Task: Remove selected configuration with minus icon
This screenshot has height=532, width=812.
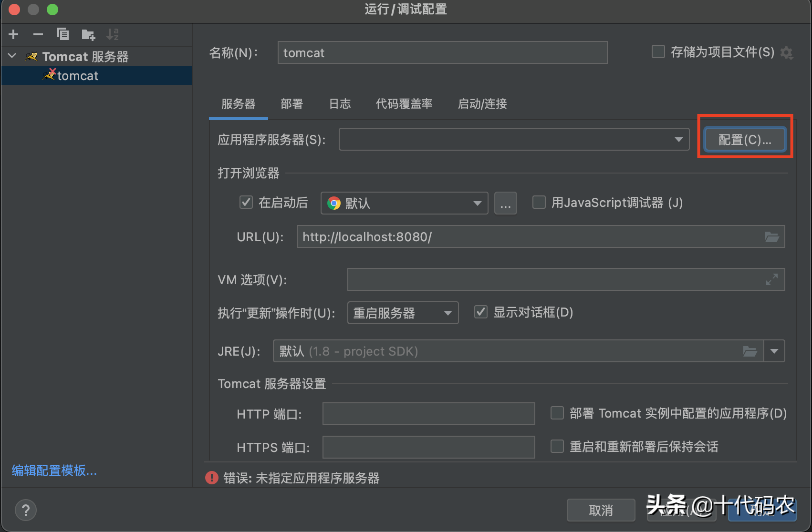Action: coord(38,34)
